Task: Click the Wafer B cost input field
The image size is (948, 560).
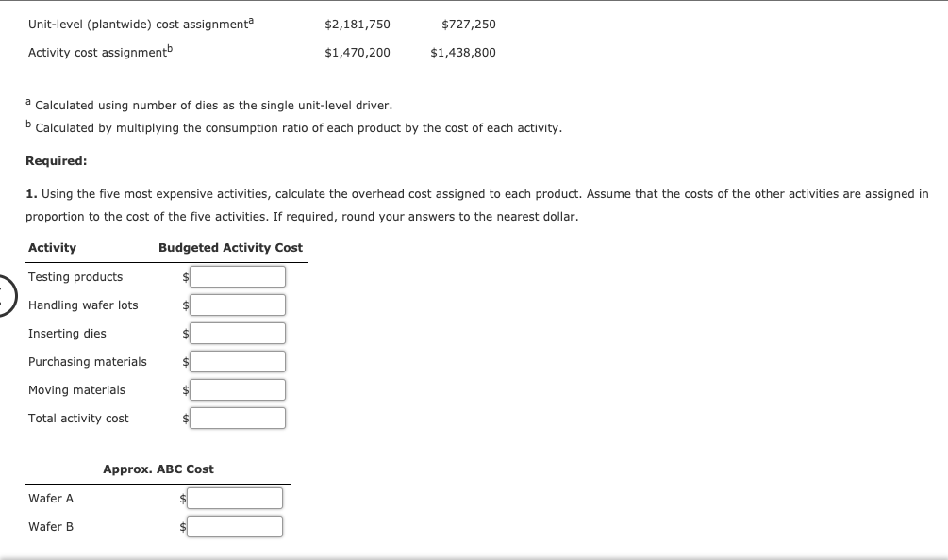Action: (235, 526)
